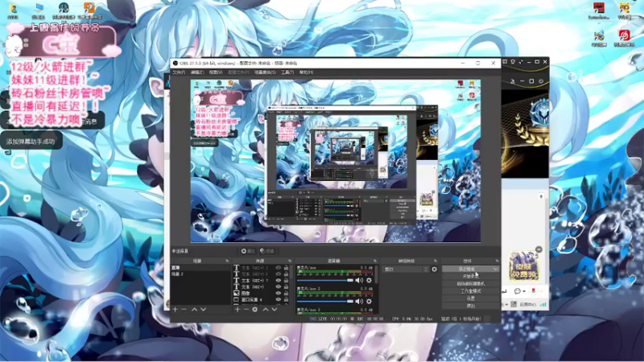Toggle visibility of 文本 (GDI+) 3 source

click(x=279, y=268)
